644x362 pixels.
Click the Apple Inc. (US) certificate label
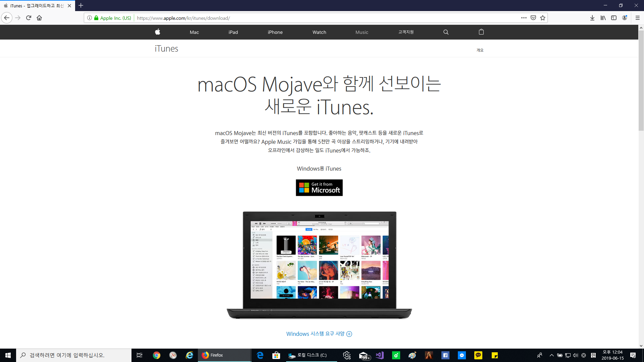tap(115, 18)
